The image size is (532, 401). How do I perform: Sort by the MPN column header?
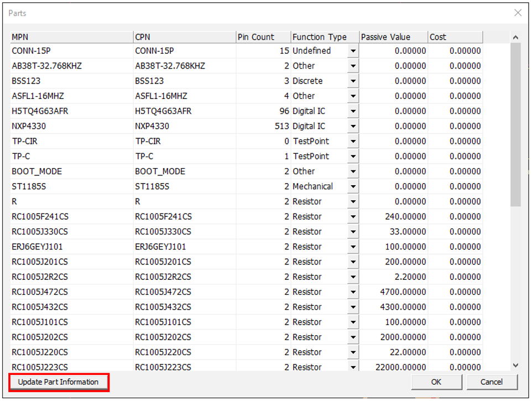(x=71, y=37)
